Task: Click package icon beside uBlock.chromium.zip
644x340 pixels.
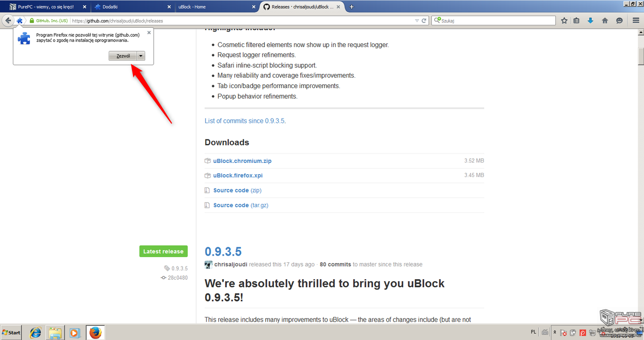Action: click(207, 161)
